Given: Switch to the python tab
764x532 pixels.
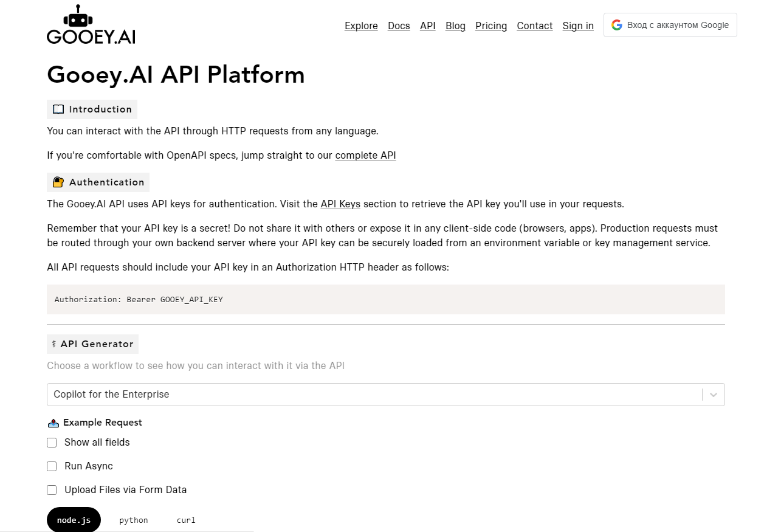Looking at the screenshot, I should [x=134, y=520].
